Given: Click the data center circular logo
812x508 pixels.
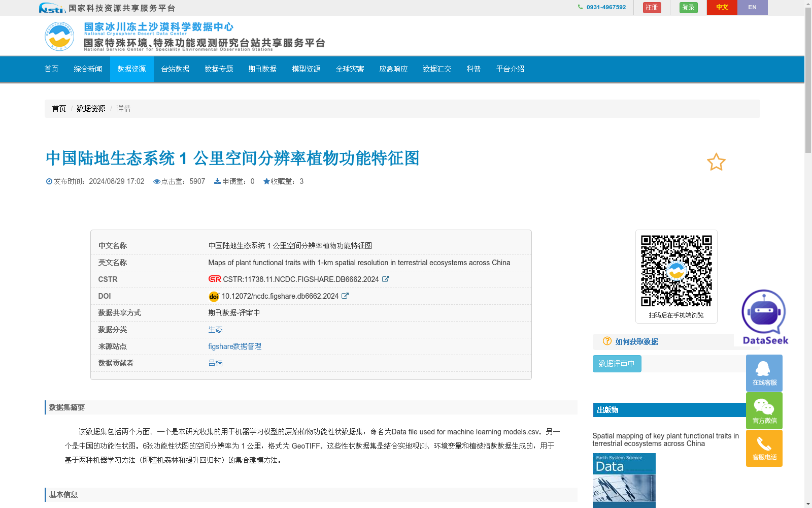Looking at the screenshot, I should click(x=59, y=37).
